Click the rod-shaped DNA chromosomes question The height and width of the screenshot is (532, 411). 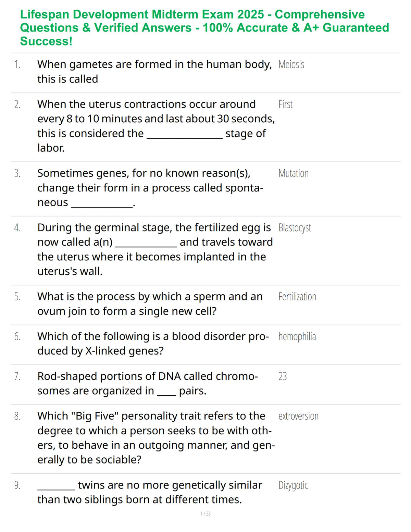pos(148,383)
